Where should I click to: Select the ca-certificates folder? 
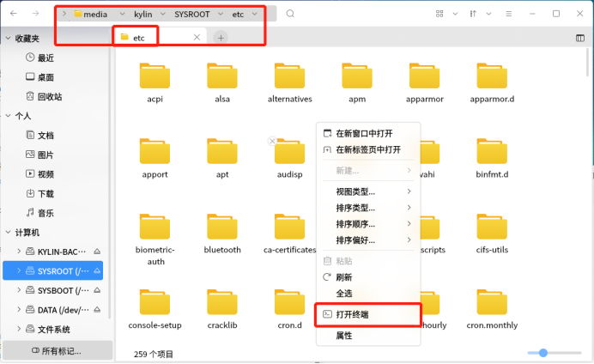pyautogui.click(x=290, y=234)
